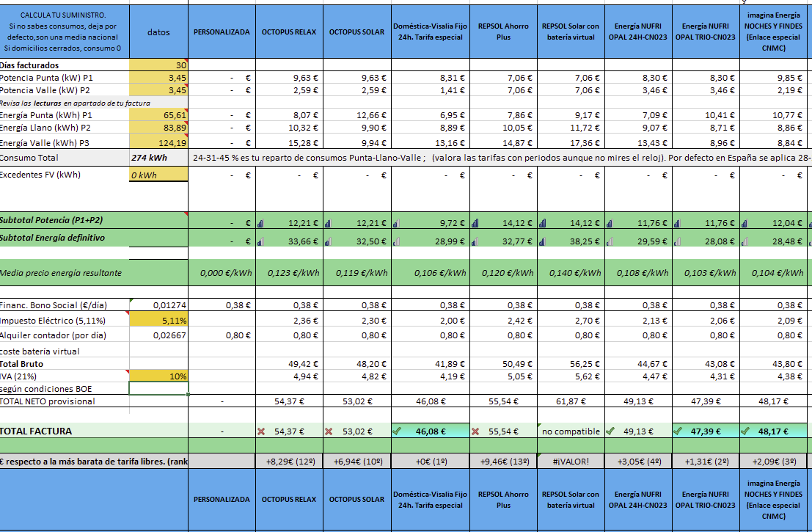
Task: Click the empty selected cell beside según condiciones BOE
Action: (158, 388)
